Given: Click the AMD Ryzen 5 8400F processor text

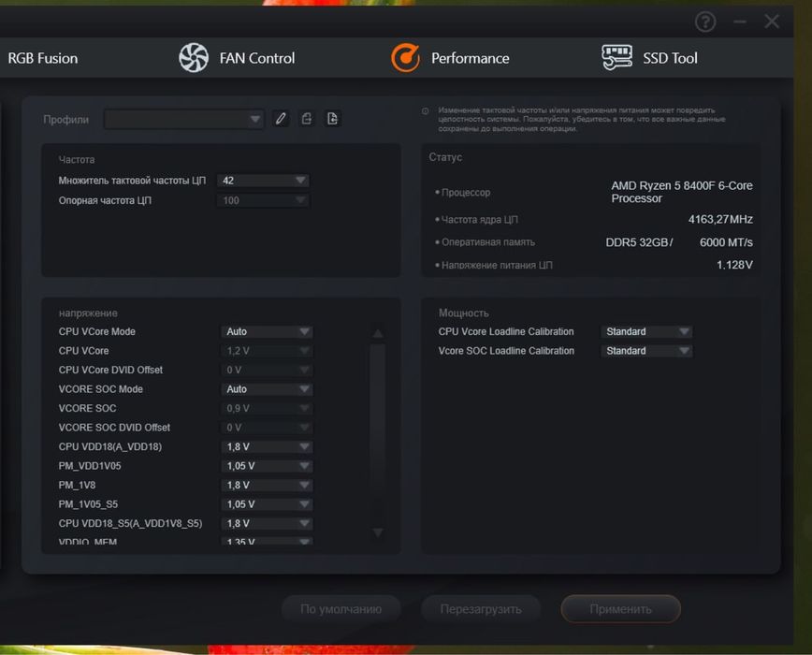Looking at the screenshot, I should click(681, 192).
